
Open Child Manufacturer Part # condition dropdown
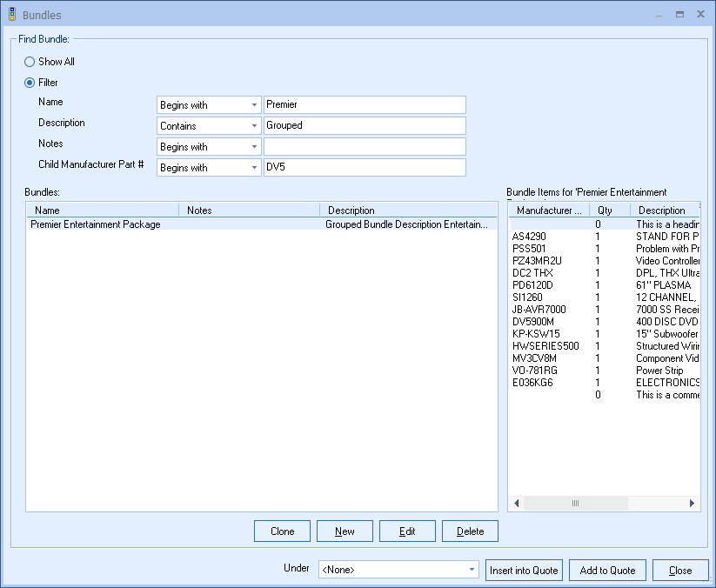coord(254,168)
